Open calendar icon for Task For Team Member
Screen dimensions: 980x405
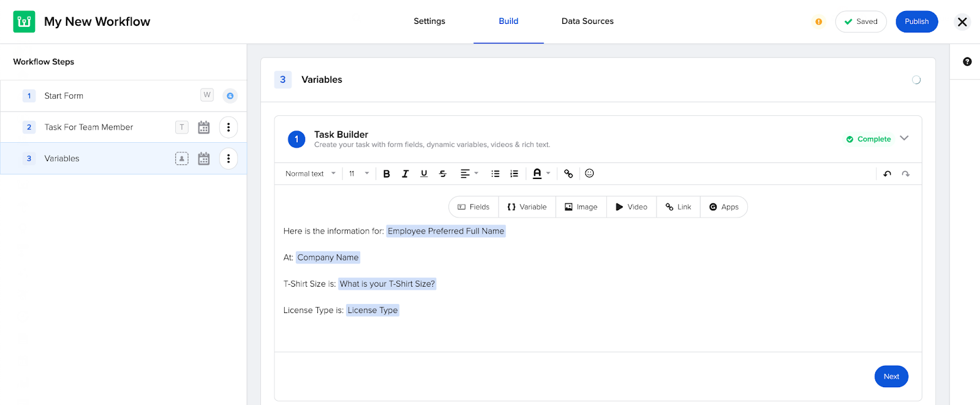point(204,127)
